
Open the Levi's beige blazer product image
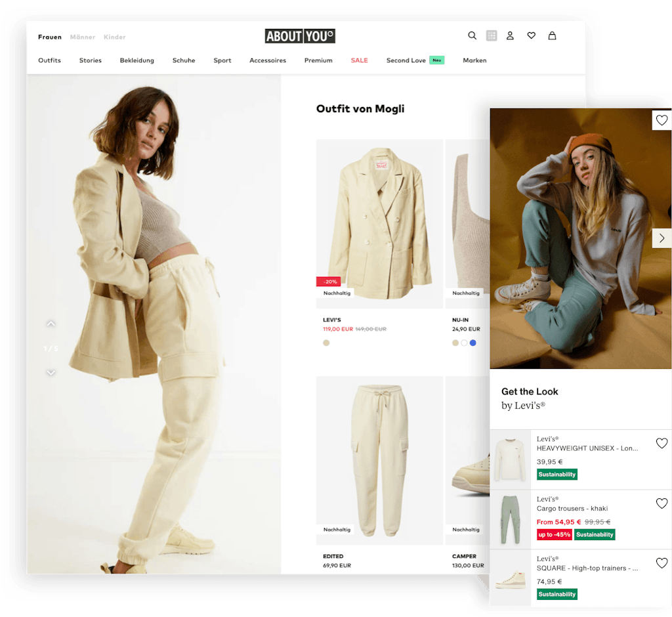click(379, 223)
